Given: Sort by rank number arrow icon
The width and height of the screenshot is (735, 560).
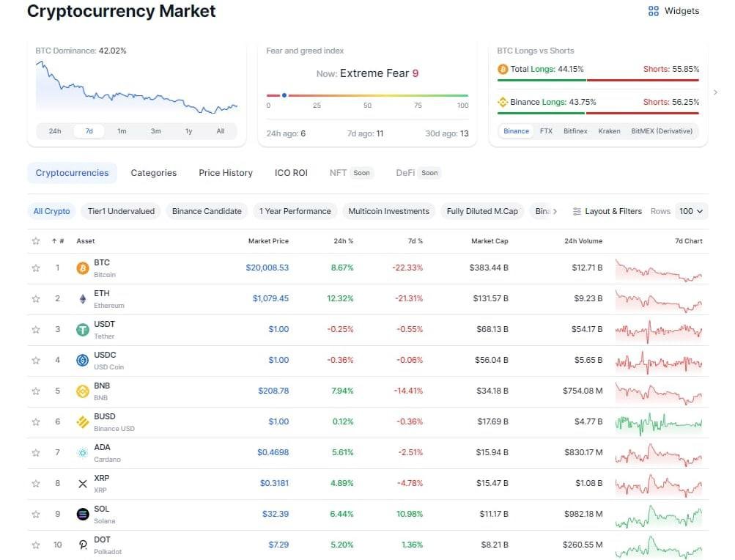Looking at the screenshot, I should 54,241.
